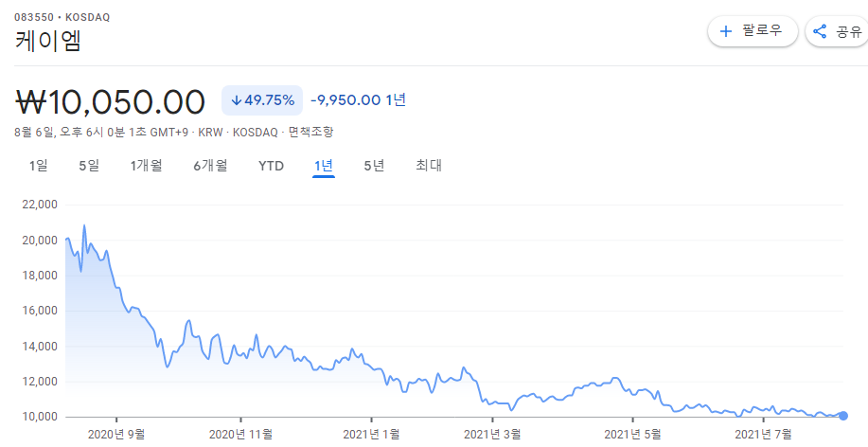Screen dimensions: 868x447
Task: Select the 1년 range tab
Action: pos(324,166)
